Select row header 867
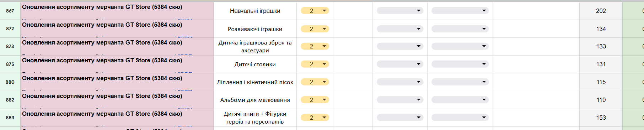The width and height of the screenshot is (644, 130). (10, 11)
